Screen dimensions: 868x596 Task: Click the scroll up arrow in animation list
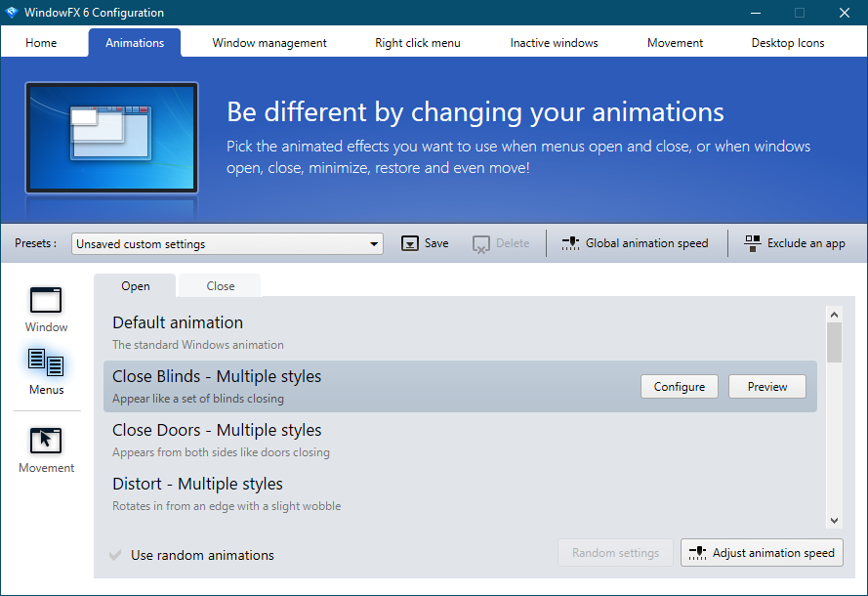coord(834,315)
